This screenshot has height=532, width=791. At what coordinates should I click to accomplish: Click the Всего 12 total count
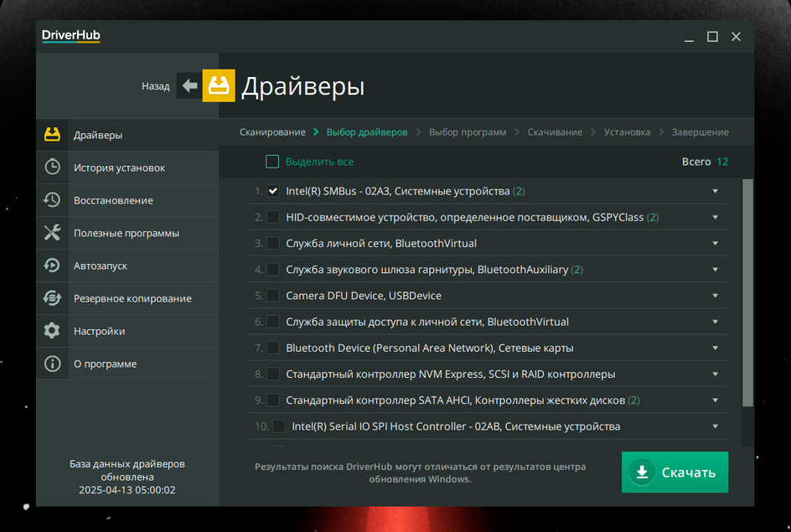point(705,162)
